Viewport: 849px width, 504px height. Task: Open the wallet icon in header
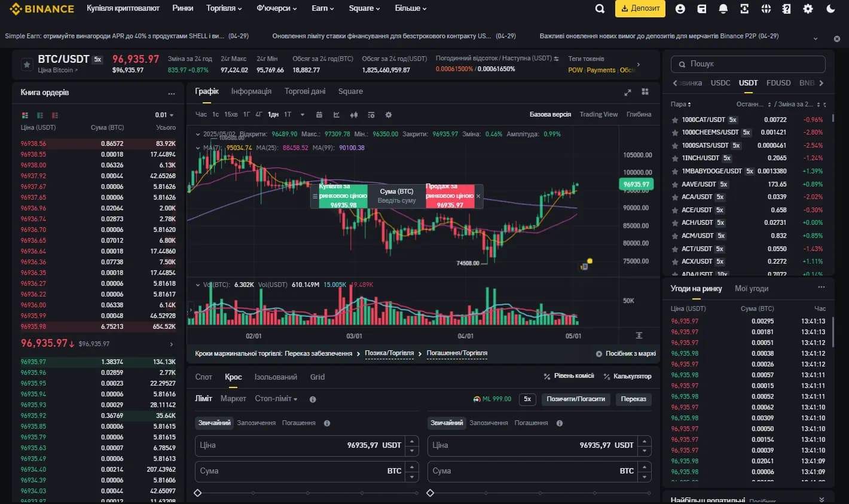(702, 8)
